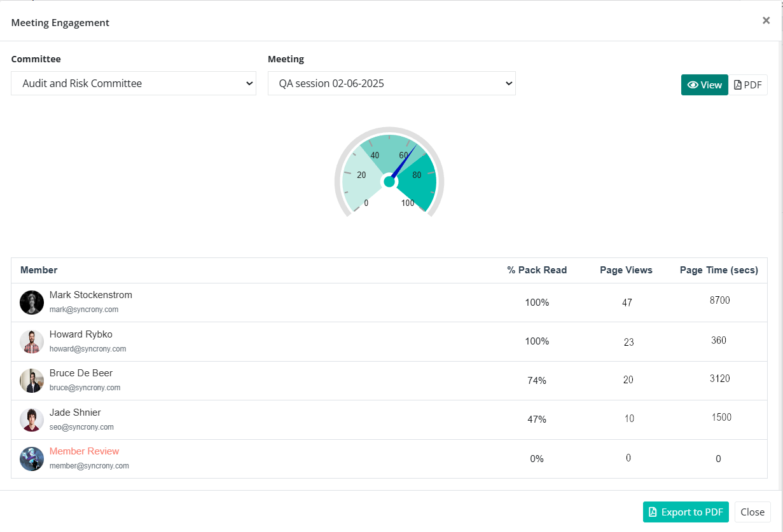This screenshot has width=783, height=532.
Task: Click the eye icon on the View button
Action: click(x=693, y=85)
